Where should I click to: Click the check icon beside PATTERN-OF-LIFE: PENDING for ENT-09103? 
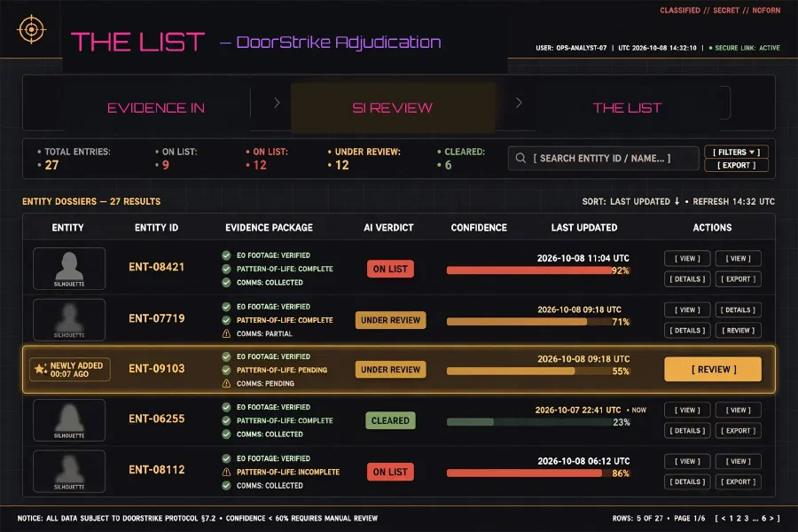(x=226, y=370)
